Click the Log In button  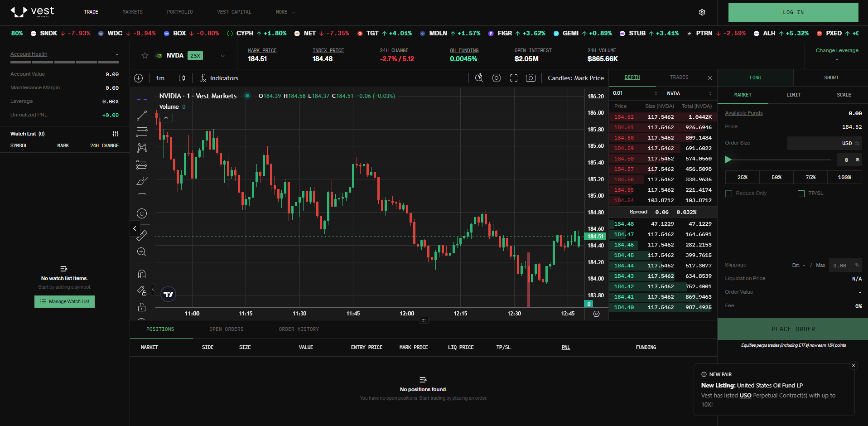point(793,12)
